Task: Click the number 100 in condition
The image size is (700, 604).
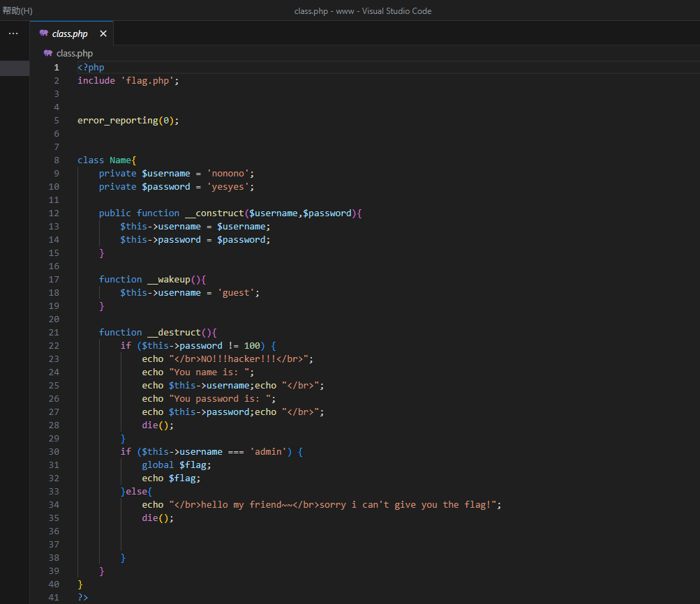Action: tap(252, 346)
